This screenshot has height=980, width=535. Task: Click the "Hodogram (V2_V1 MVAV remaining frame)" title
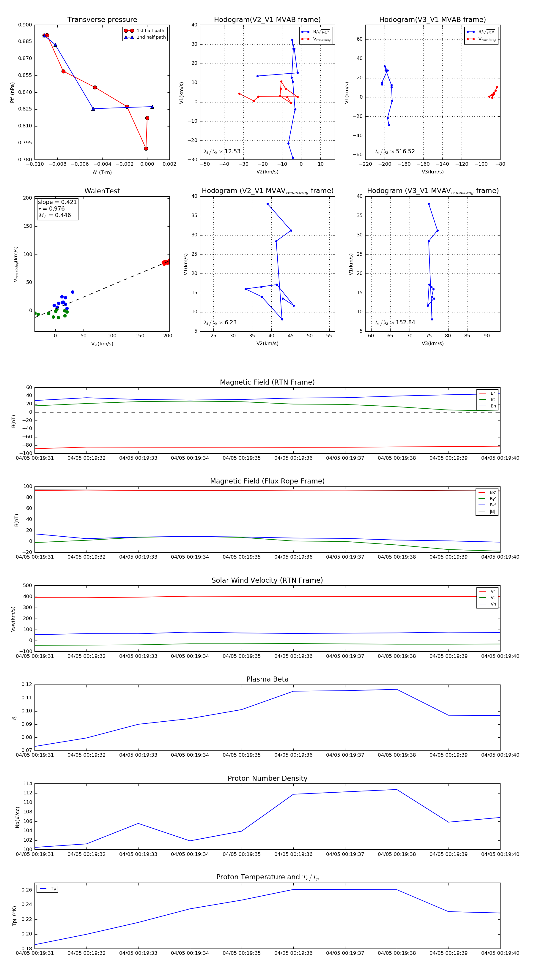[267, 191]
